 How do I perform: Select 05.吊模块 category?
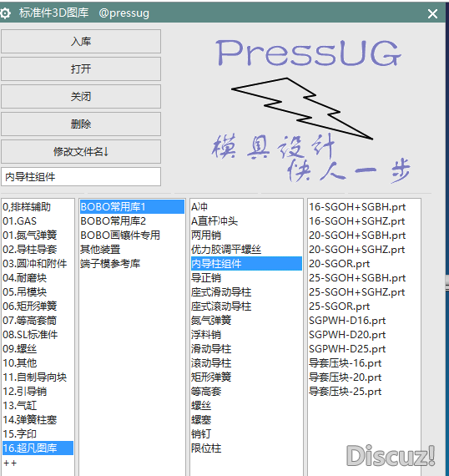(38, 292)
